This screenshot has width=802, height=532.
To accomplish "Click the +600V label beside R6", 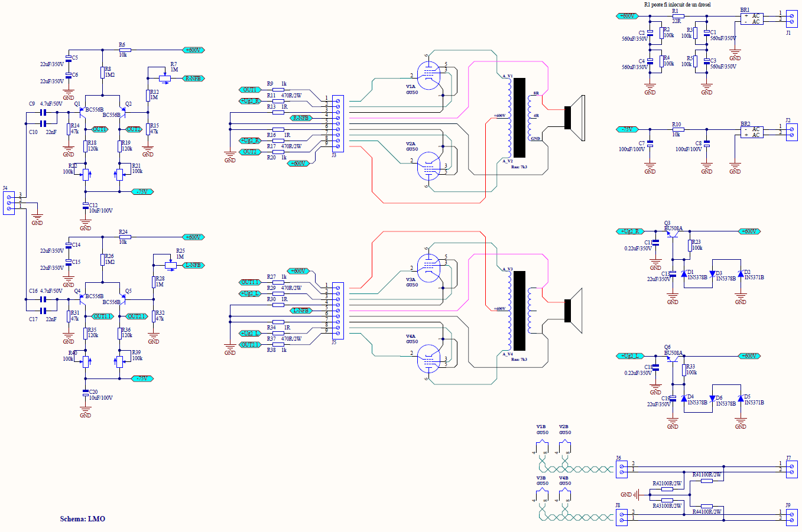I will coord(194,50).
